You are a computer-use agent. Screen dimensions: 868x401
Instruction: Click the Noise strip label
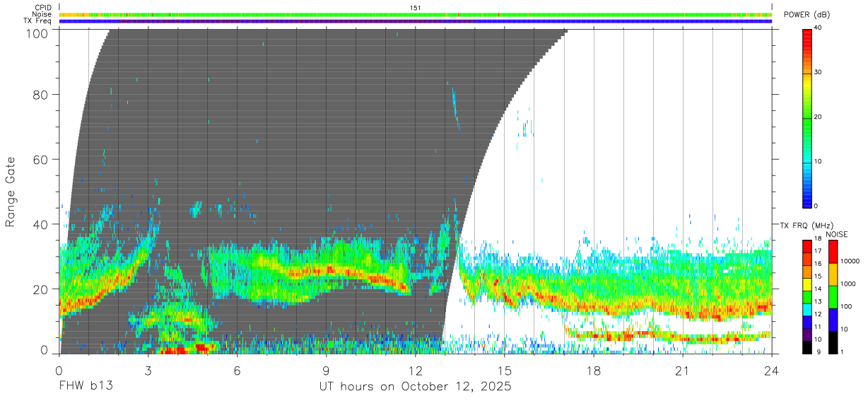[x=42, y=14]
